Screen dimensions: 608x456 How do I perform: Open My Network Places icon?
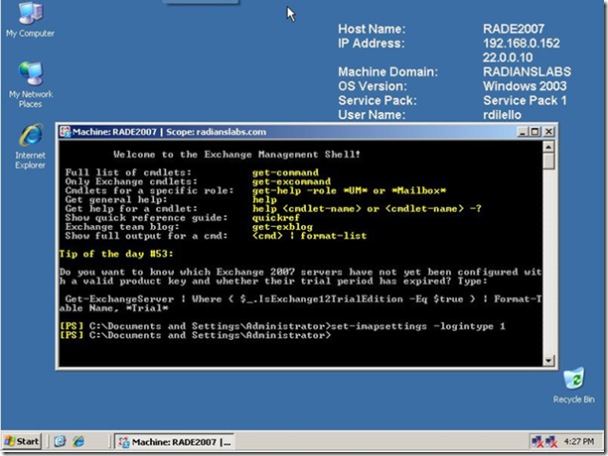click(30, 78)
